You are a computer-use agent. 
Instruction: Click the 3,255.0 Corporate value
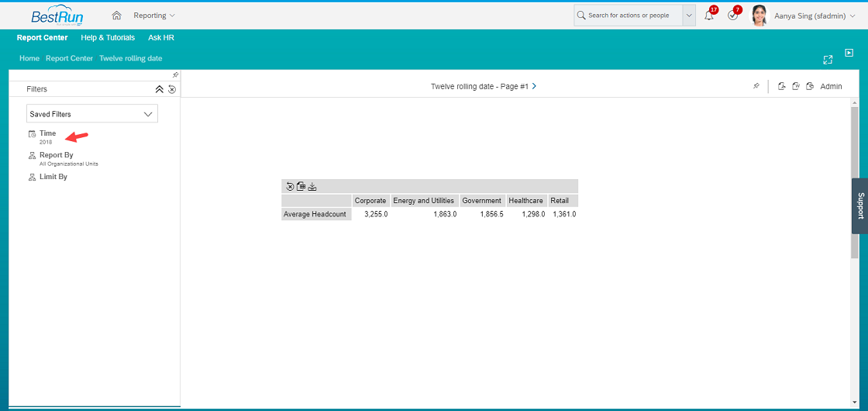376,214
